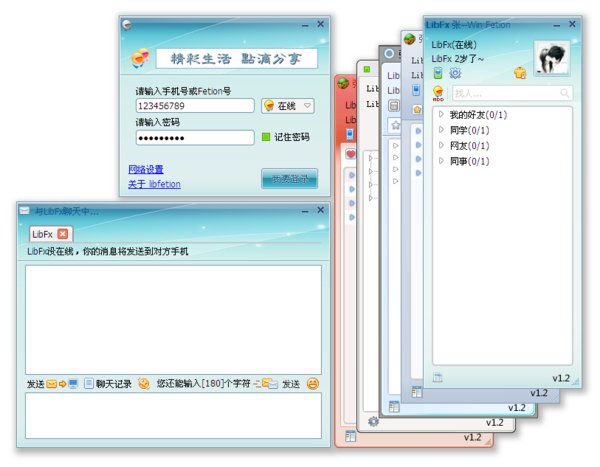Click the chat message history area

(x=173, y=320)
